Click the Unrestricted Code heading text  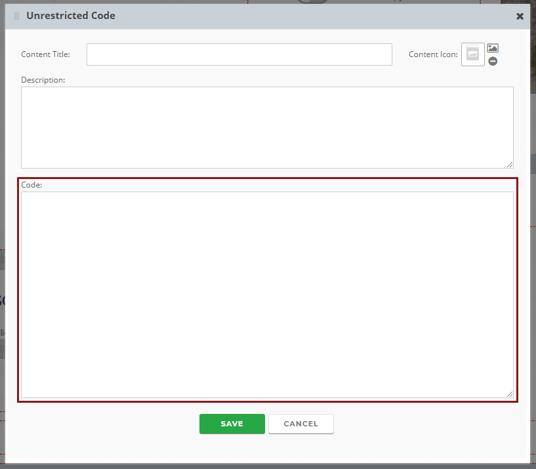pyautogui.click(x=71, y=16)
